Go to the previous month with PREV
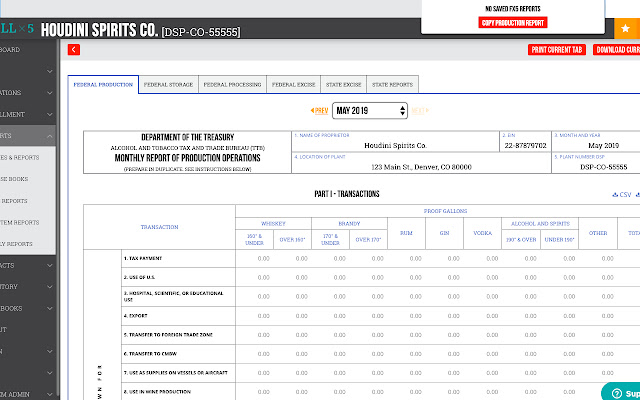 coord(319,111)
